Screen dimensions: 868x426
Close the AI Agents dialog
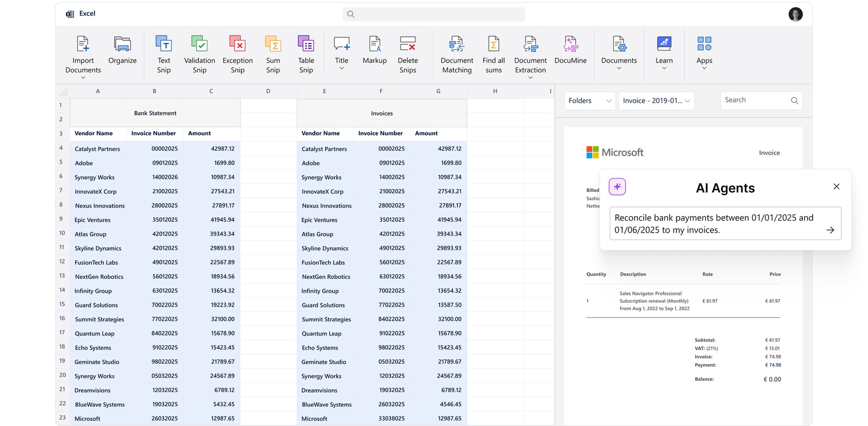(x=836, y=187)
